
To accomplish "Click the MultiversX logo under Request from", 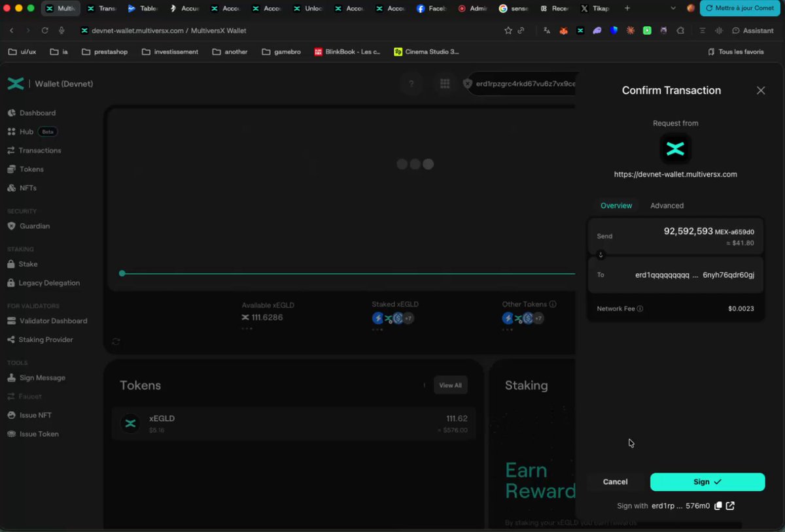I will tap(675, 150).
